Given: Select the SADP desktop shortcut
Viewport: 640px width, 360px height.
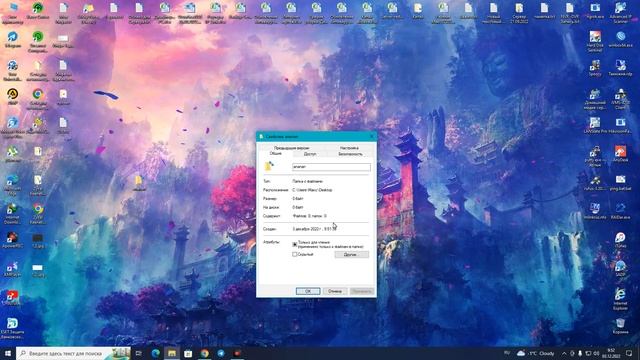Looking at the screenshot, I should point(620,269).
